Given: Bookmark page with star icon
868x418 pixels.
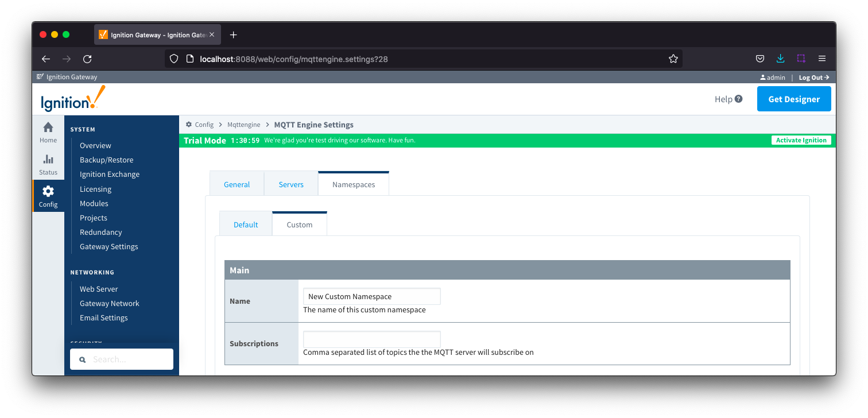Looking at the screenshot, I should tap(673, 59).
